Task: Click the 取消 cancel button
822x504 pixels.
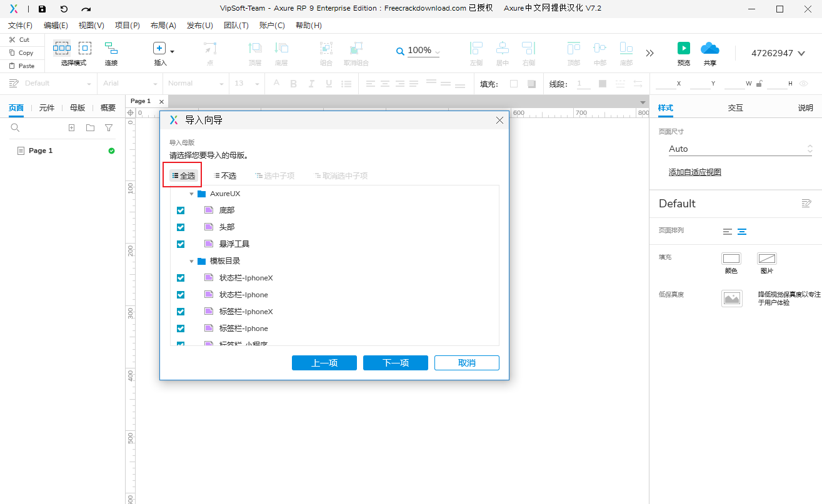Action: tap(467, 363)
